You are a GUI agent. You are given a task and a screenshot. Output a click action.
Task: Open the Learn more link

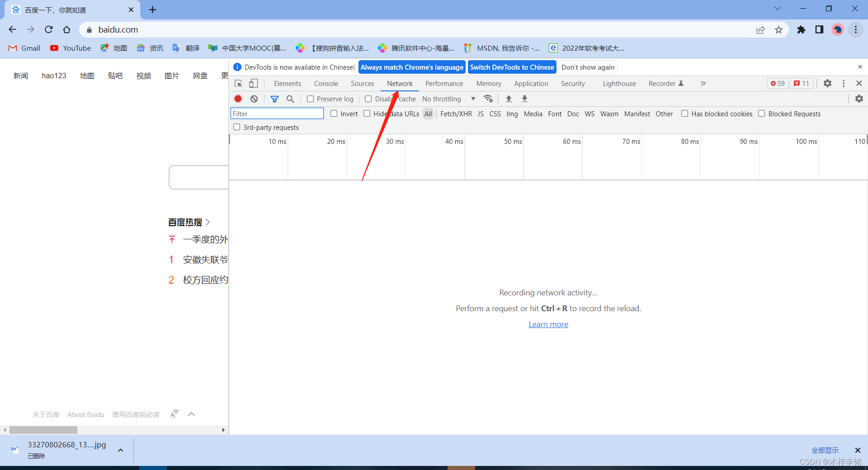point(548,324)
